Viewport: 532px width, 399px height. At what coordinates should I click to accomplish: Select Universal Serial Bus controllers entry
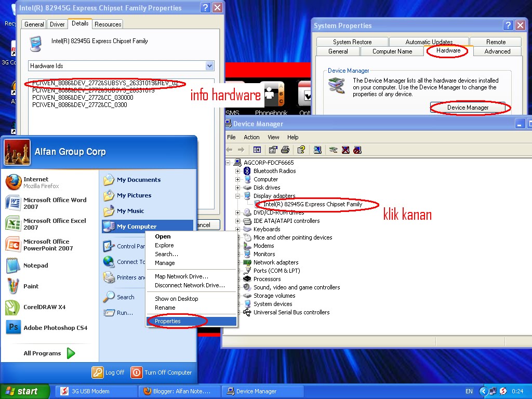coord(291,312)
